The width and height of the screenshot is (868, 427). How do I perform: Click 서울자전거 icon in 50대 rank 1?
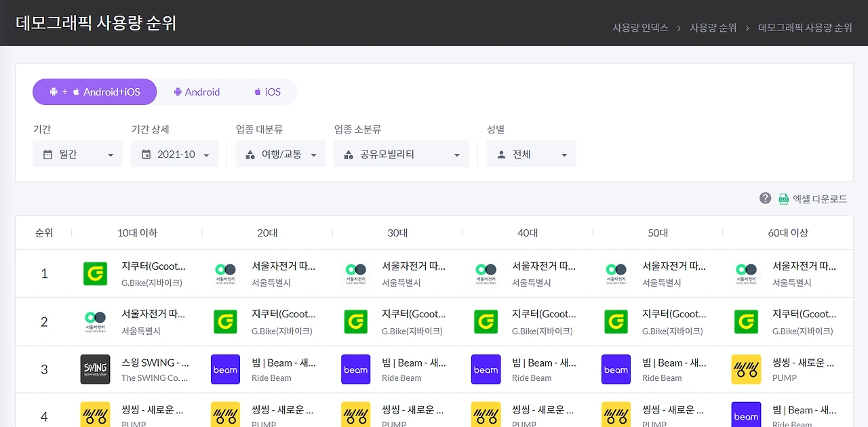(x=616, y=274)
